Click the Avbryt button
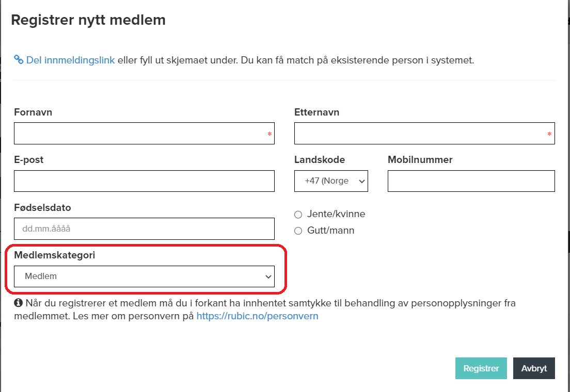The image size is (570, 392). click(534, 368)
